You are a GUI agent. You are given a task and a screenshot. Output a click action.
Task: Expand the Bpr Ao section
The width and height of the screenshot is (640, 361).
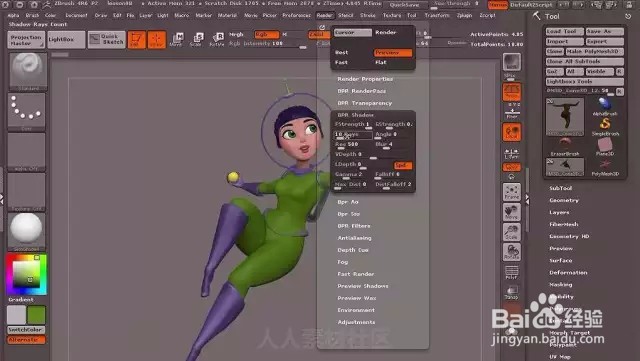coord(348,202)
